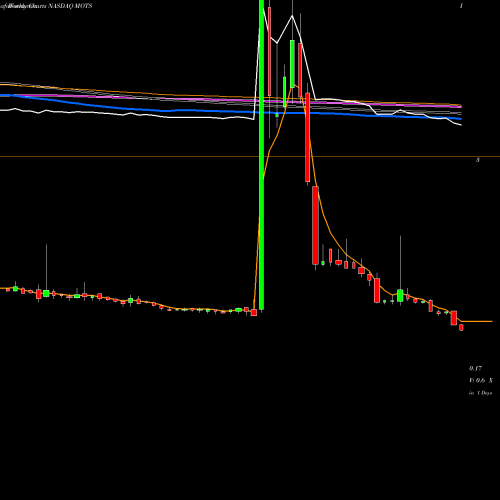Click the price label 3 beside the horizontal line
Viewport: 500px width, 500px height.
478,160
